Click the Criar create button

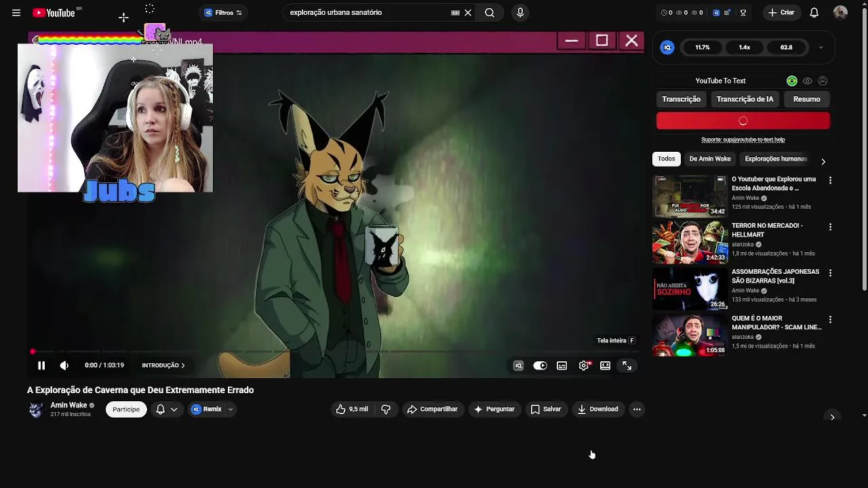(781, 13)
